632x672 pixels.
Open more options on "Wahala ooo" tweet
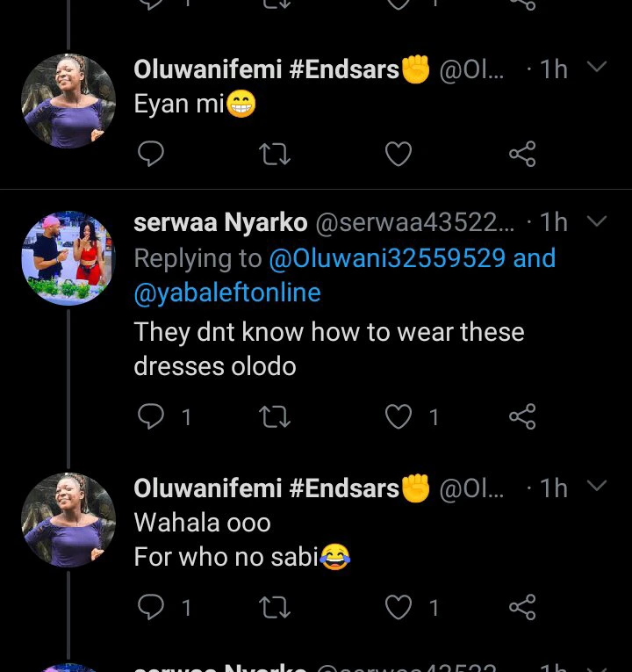coord(597,488)
